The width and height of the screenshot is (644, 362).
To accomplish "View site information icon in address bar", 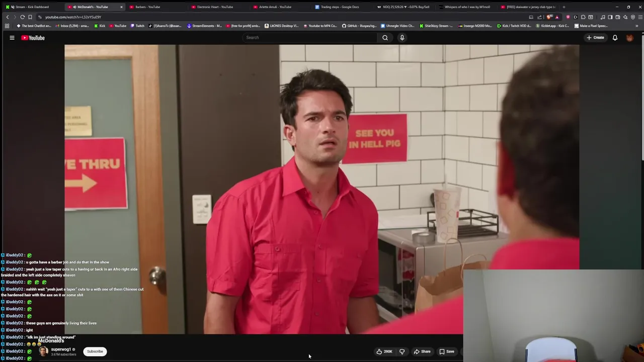I will (40, 17).
